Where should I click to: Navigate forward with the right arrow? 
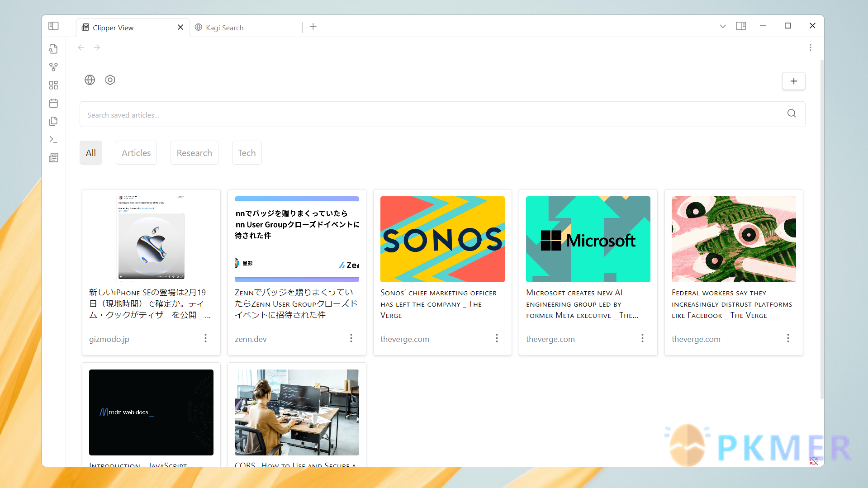click(97, 47)
